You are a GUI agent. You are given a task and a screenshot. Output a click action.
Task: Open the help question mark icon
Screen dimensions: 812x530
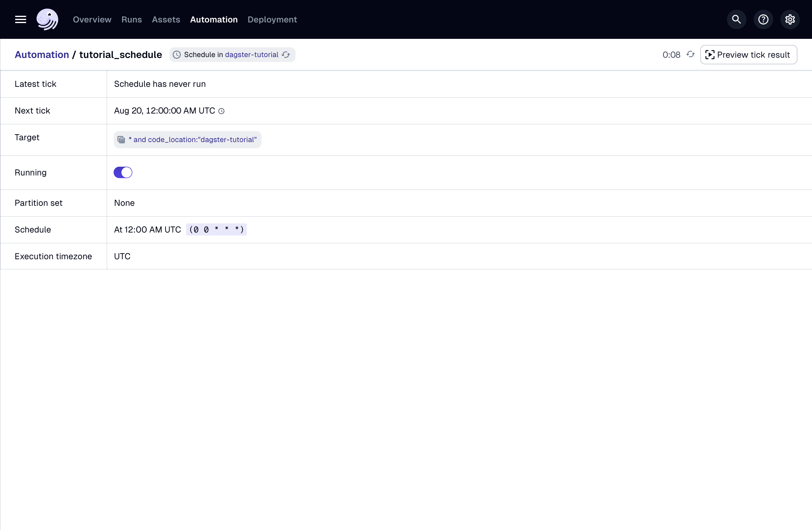click(763, 19)
